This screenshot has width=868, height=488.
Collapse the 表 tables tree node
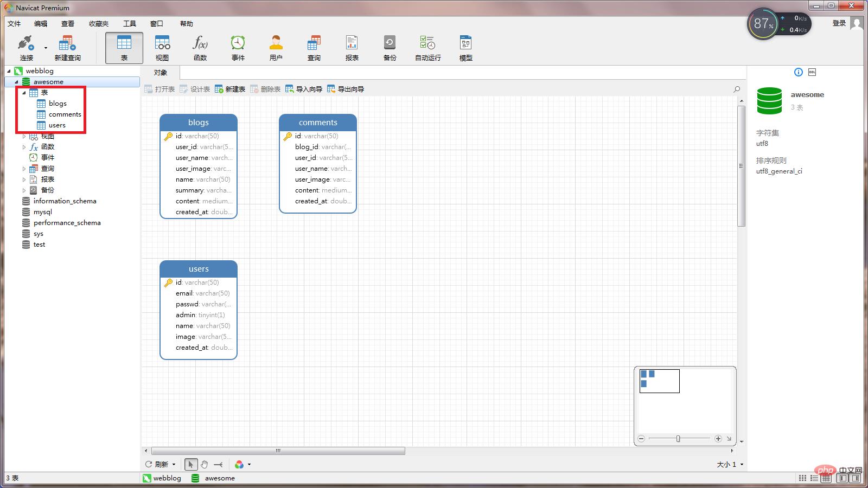point(24,93)
